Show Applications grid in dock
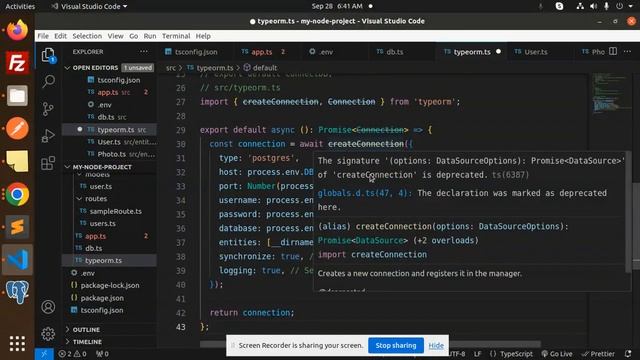The height and width of the screenshot is (360, 640). pos(17,344)
